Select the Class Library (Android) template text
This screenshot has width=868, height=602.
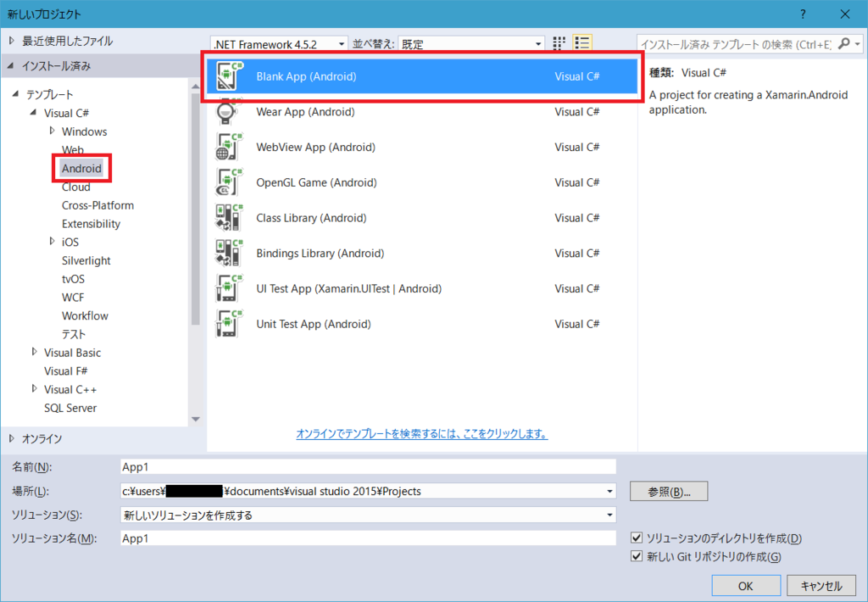[311, 218]
